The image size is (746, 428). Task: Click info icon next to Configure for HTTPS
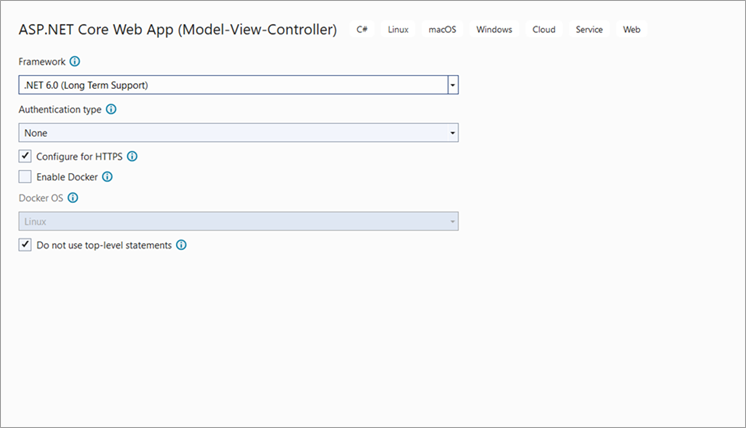tap(132, 157)
